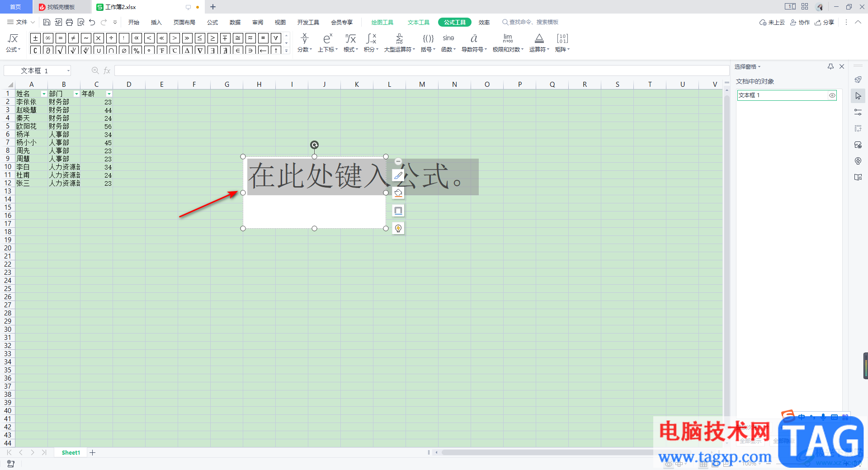The image size is (868, 470).
Task: Insert the plus-minus symbol
Action: pyautogui.click(x=35, y=38)
